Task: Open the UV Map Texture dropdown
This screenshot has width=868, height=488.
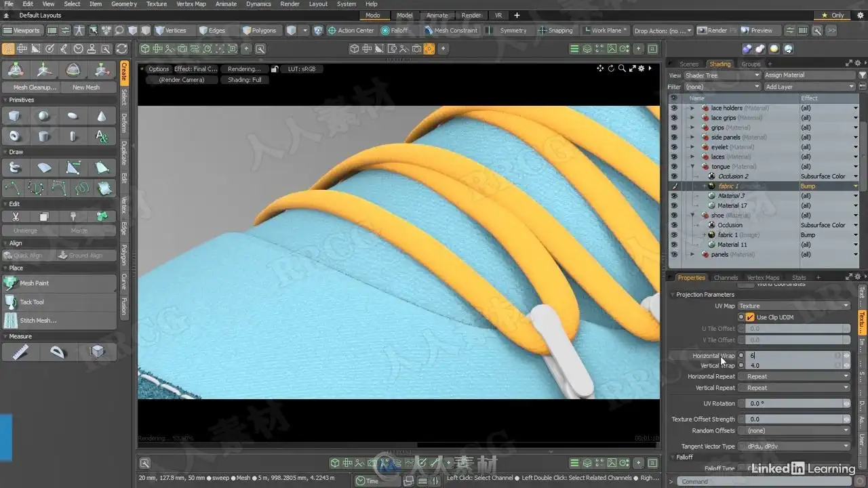Action: [x=793, y=306]
